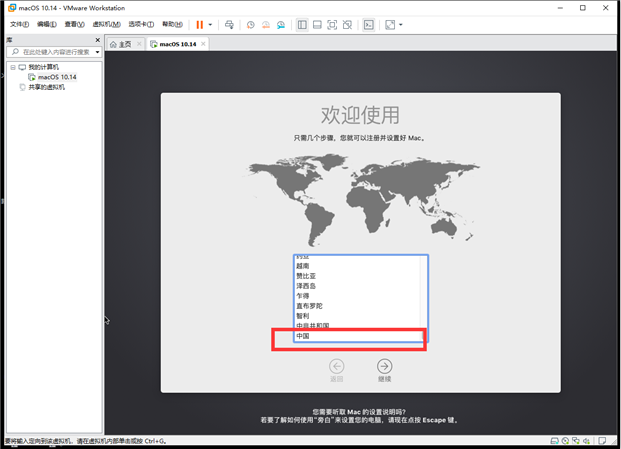Open the 虚拟机 menu
Image resolution: width=621 pixels, height=449 pixels.
tap(107, 25)
